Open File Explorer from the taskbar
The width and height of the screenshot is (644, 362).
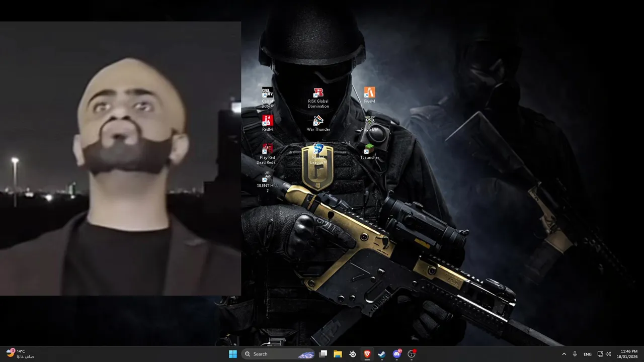(338, 354)
